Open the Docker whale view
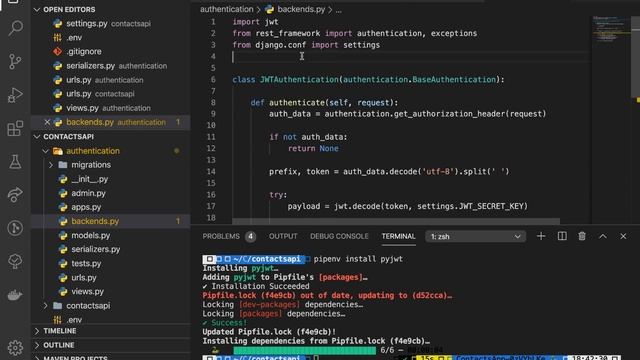Viewport: 640px width, 360px height. pyautogui.click(x=16, y=295)
